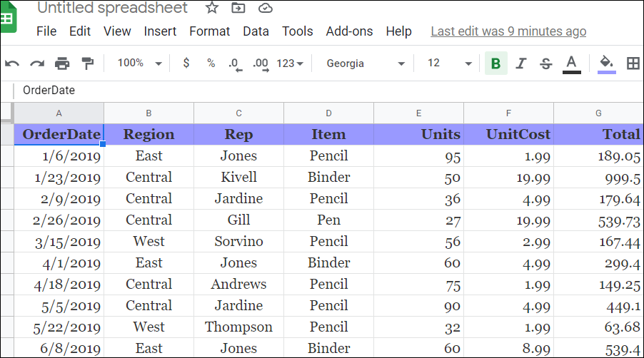Screen dimensions: 644x358
Task: Expand the 100% zoom dropdown
Action: click(139, 63)
